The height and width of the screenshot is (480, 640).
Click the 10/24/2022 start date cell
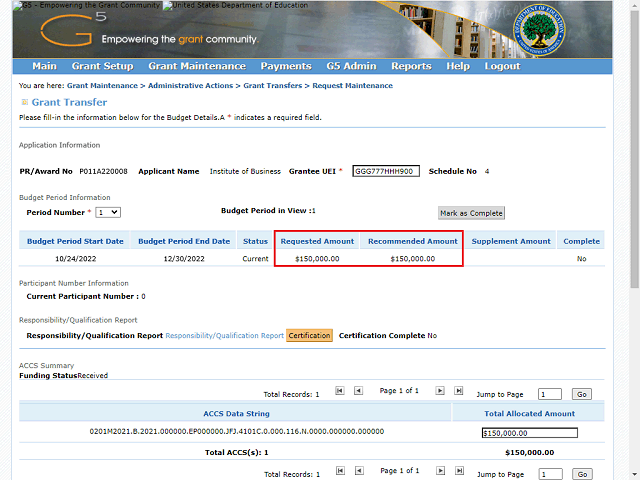pos(76,259)
